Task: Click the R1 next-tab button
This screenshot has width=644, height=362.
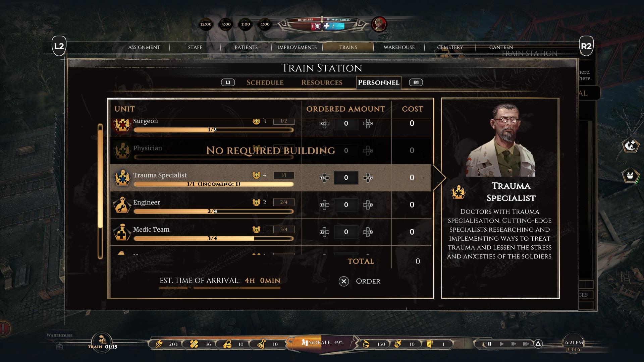Action: tap(416, 82)
